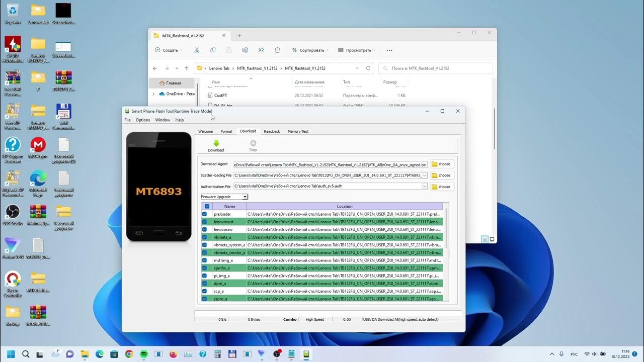Open the Windows Start menu
This screenshot has width=644, height=362.
pos(11,354)
